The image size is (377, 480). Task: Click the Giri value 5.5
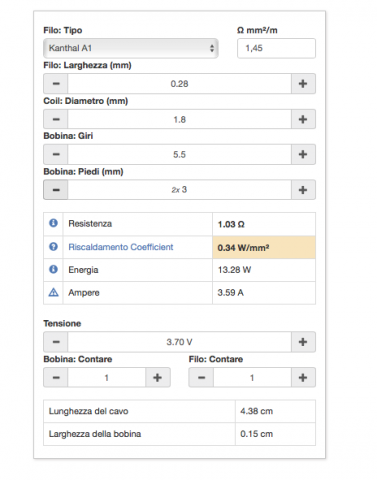pyautogui.click(x=179, y=154)
